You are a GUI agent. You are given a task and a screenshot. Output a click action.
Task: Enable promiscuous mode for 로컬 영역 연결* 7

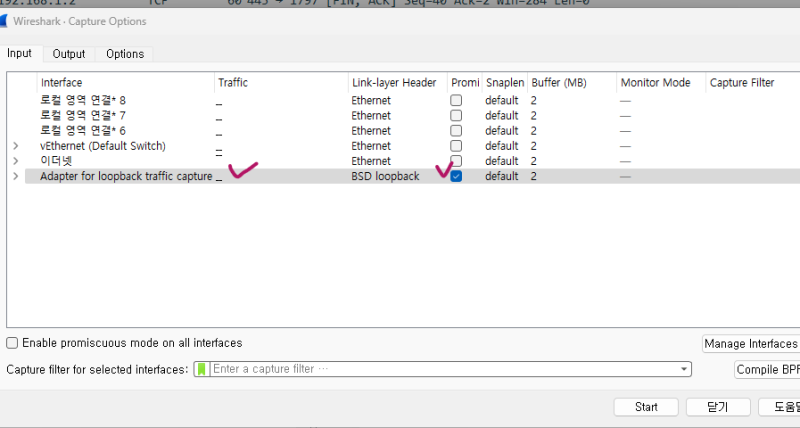(456, 116)
